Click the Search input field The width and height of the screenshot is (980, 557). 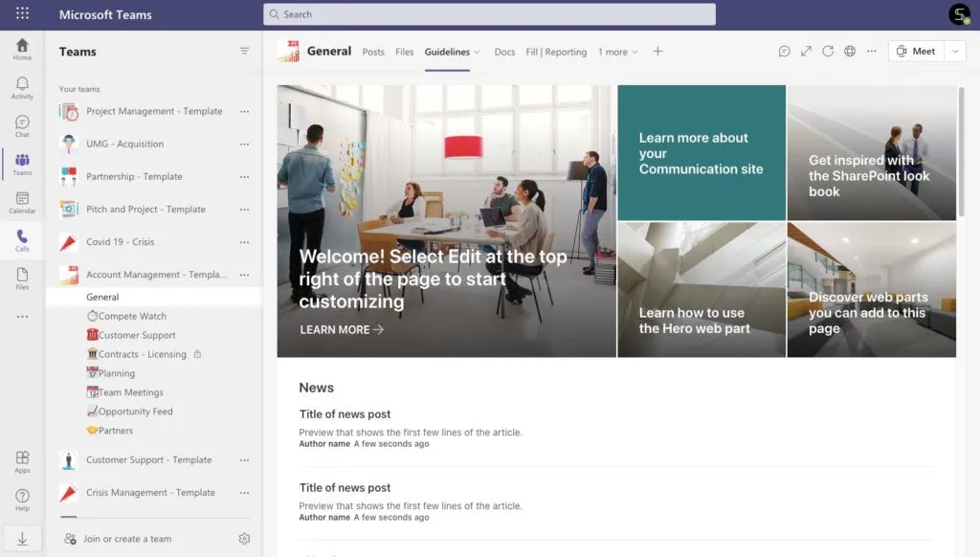(x=489, y=13)
